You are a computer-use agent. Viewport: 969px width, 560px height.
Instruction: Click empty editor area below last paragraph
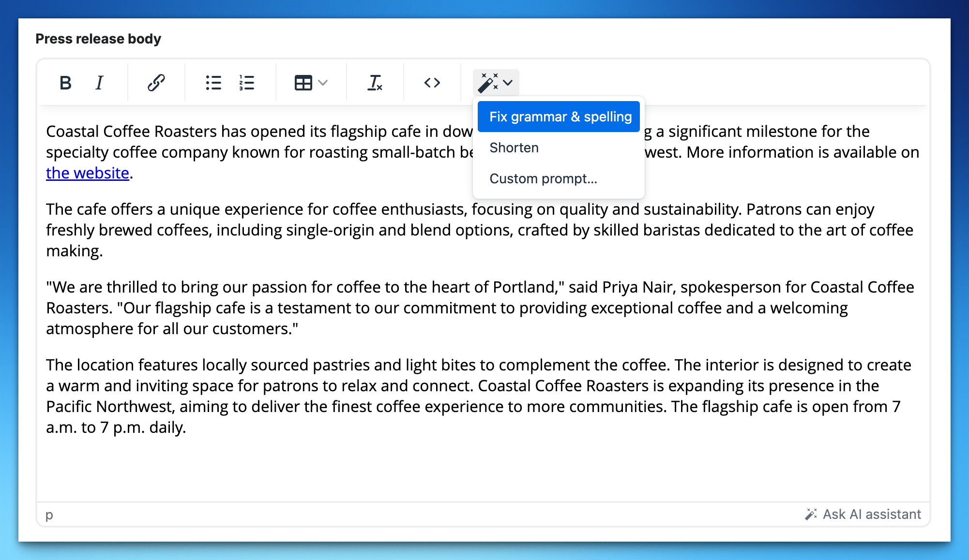[x=483, y=469]
